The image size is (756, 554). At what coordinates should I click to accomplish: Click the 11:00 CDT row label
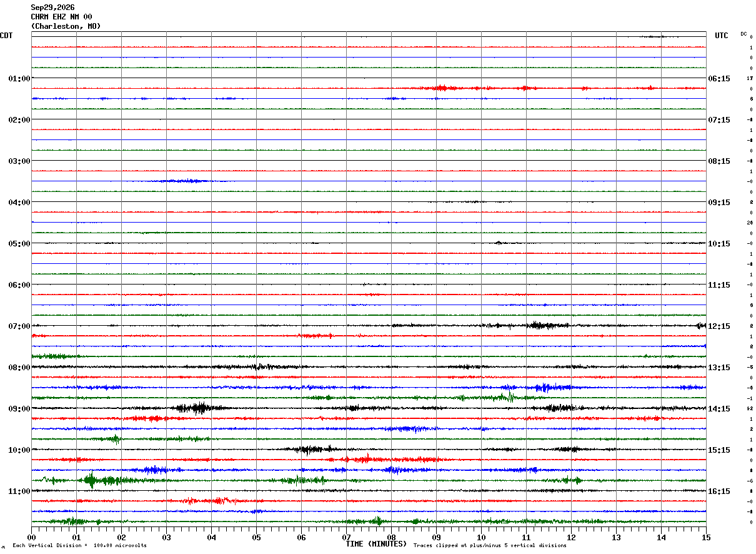[19, 491]
